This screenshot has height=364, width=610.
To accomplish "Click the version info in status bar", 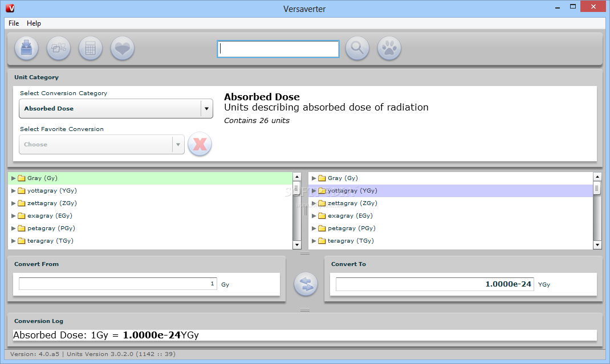I will [92, 354].
